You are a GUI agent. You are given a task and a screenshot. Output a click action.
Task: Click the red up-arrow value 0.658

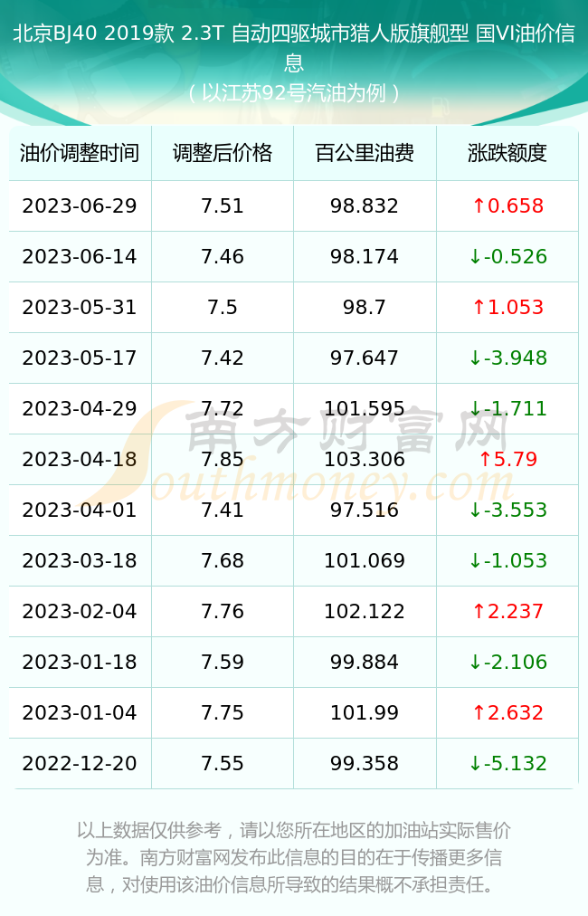coord(508,205)
